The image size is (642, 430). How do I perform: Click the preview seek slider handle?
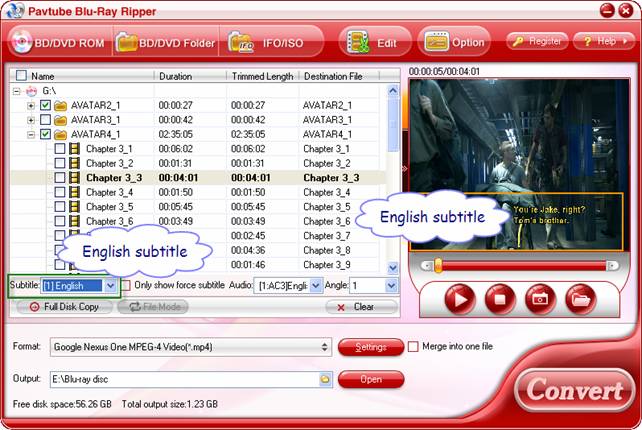tap(438, 265)
